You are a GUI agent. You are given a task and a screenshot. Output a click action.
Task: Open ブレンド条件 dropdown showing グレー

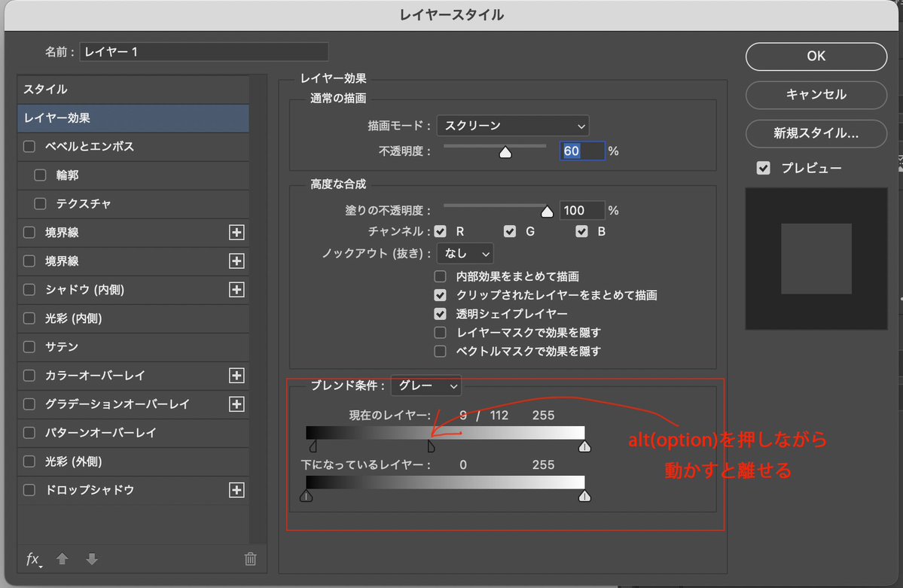[426, 386]
